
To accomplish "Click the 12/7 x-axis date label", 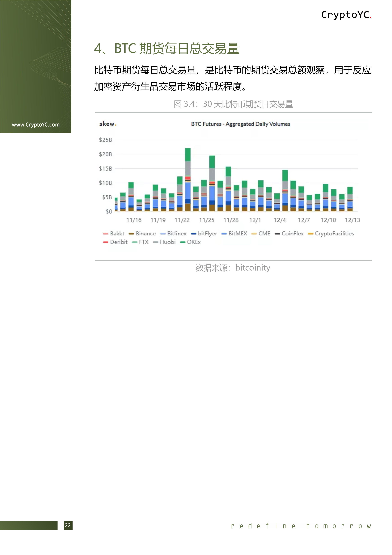I will click(304, 220).
